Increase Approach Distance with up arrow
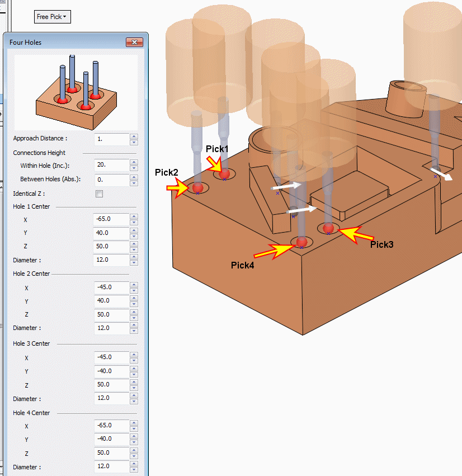Viewport: 462px width, 476px height. click(x=134, y=136)
